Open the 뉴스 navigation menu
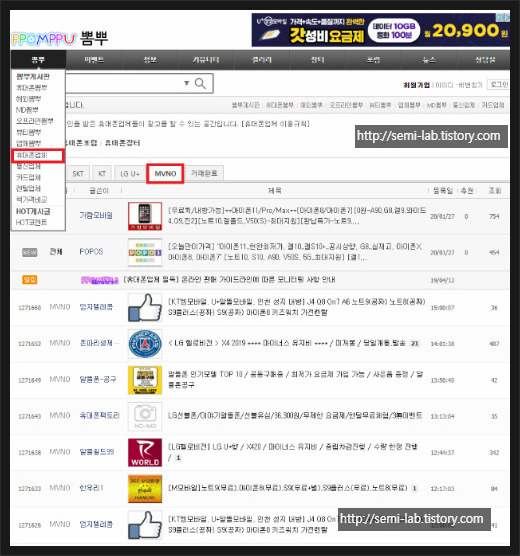 pos(429,60)
